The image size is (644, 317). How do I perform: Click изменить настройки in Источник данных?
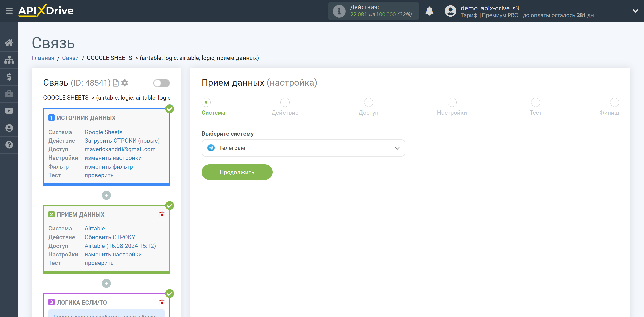(x=113, y=158)
